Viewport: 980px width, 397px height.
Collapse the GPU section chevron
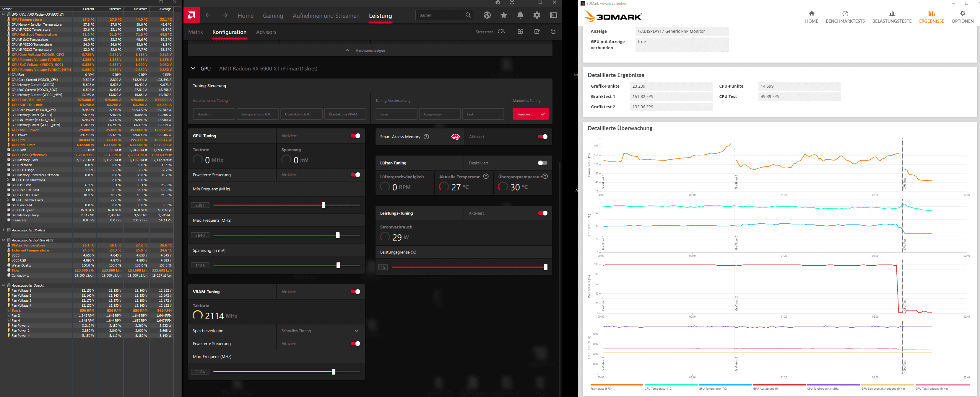click(193, 68)
